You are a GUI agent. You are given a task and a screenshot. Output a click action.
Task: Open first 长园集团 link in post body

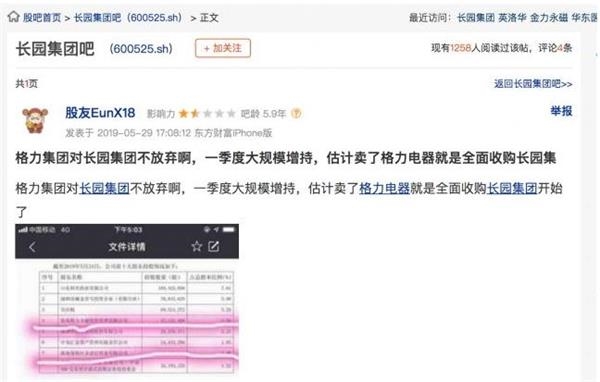click(104, 188)
